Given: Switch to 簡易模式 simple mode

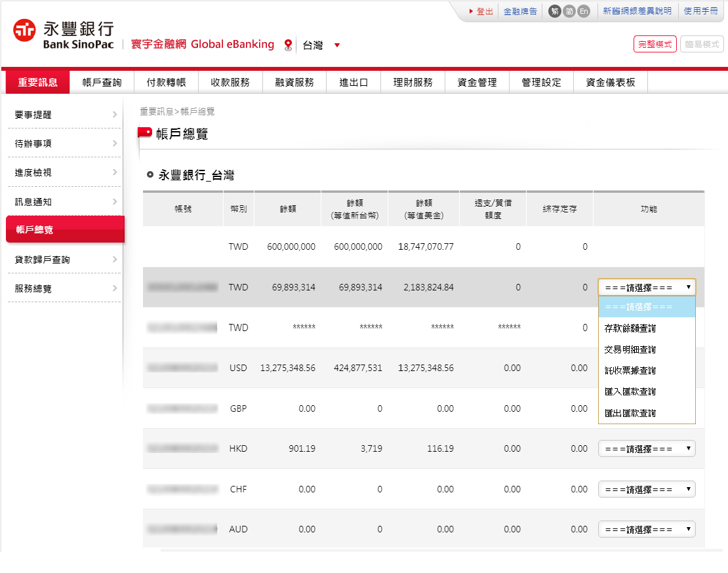Looking at the screenshot, I should (702, 44).
